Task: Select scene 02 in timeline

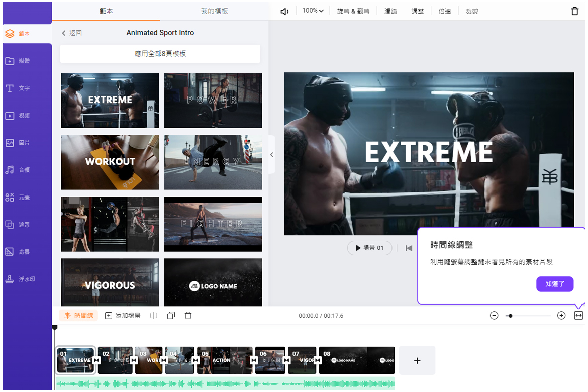Action: point(115,360)
